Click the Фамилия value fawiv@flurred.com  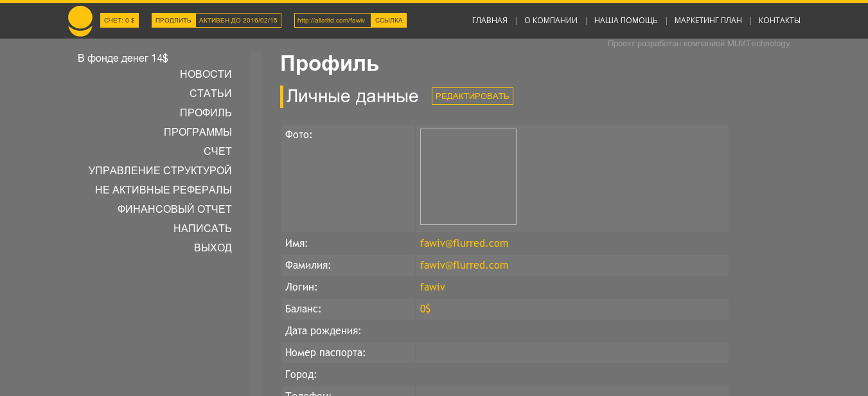point(464,265)
